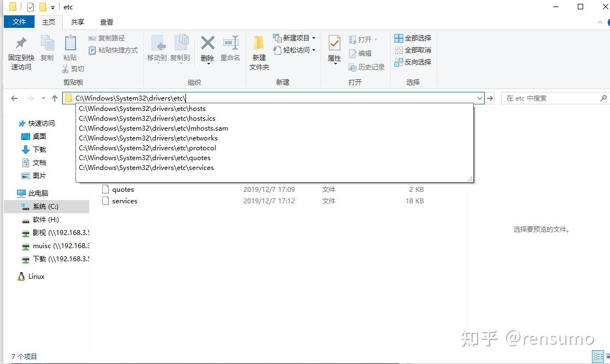Expand address bar history dropdown
The width and height of the screenshot is (610, 364).
(x=480, y=98)
